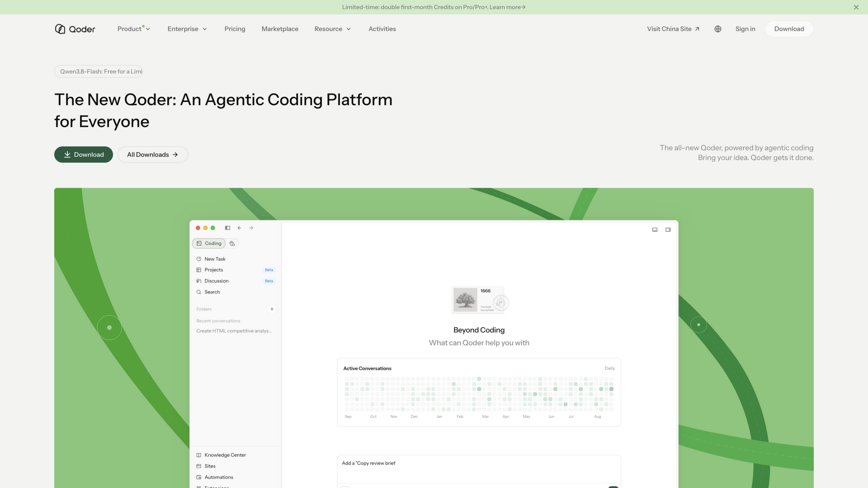
Task: Toggle the sidebar panel icon in app window
Action: click(227, 228)
